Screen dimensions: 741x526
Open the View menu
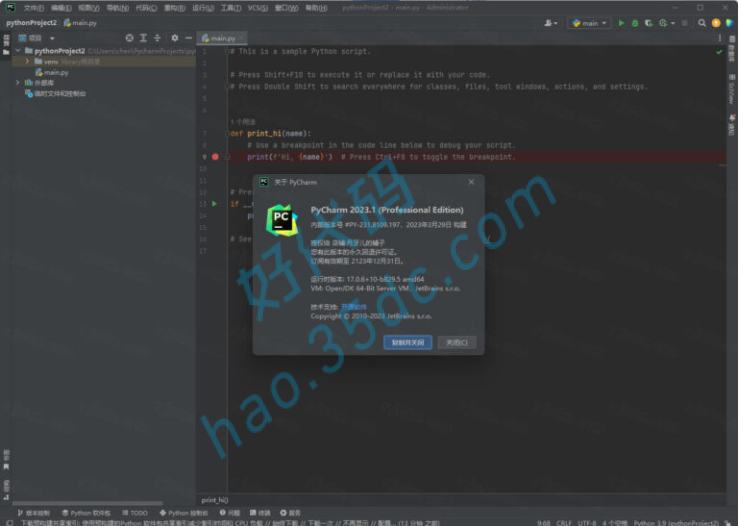coord(89,8)
